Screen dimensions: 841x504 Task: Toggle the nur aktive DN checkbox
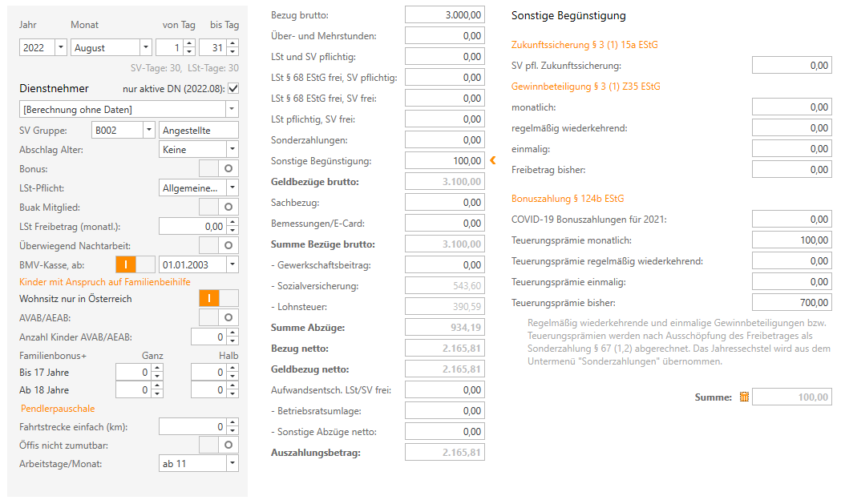(x=233, y=88)
